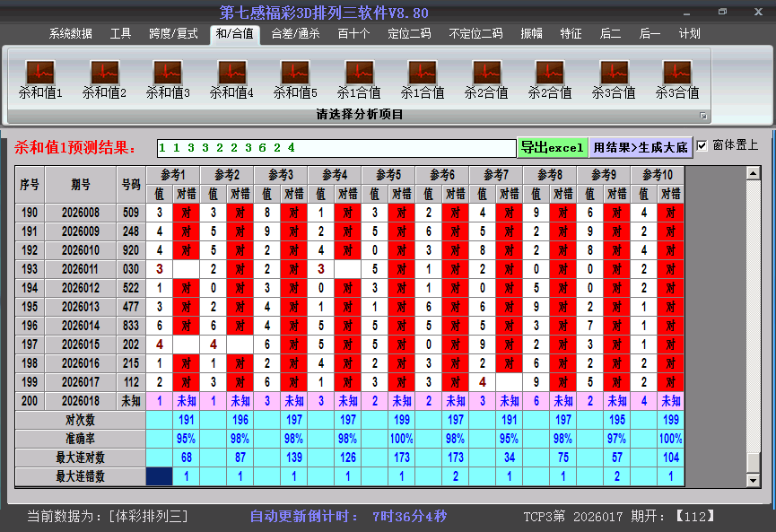Screen dimensions: 776x532
Task: Click the 导出excel button
Action: (x=552, y=147)
